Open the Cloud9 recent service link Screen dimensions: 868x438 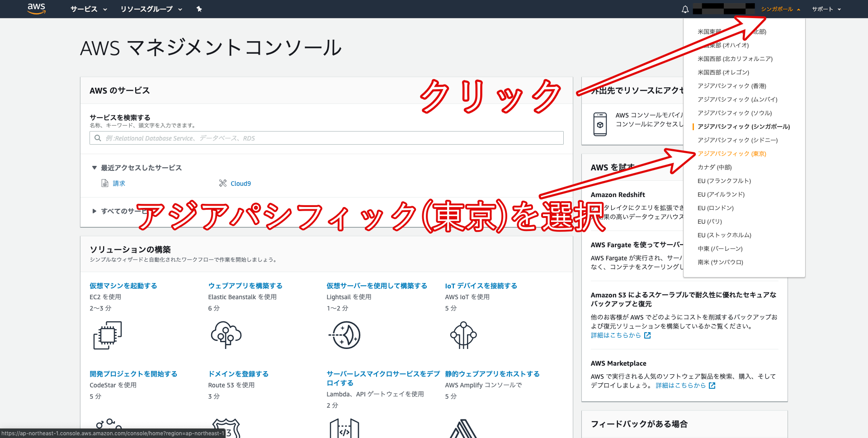(x=241, y=184)
